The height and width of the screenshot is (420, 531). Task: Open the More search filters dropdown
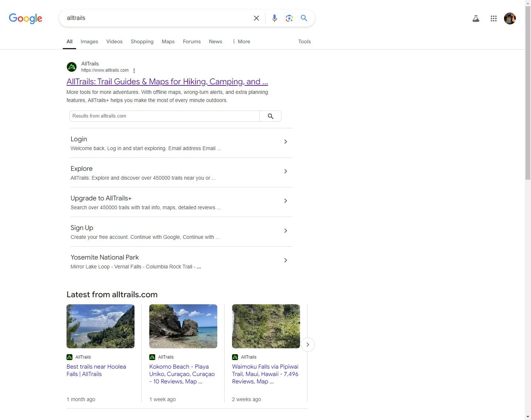(241, 41)
